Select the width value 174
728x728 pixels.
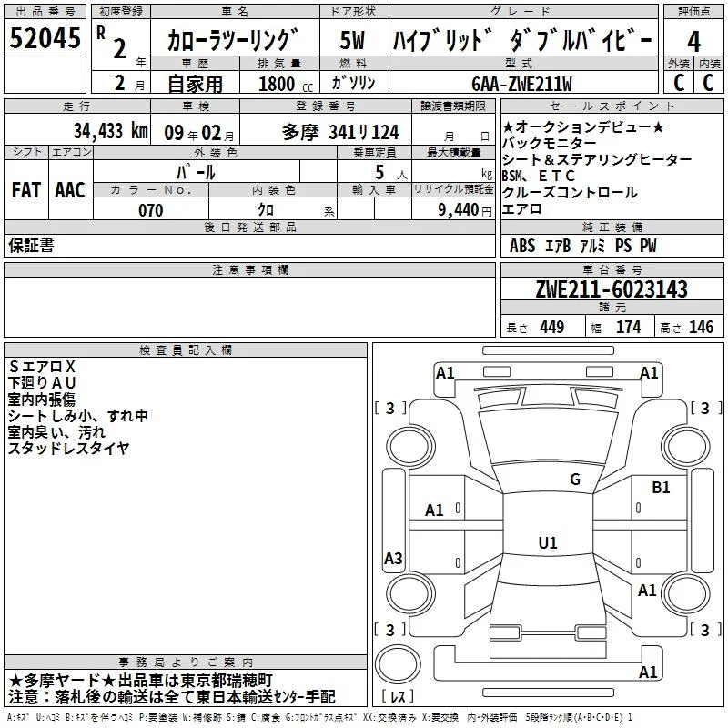tap(628, 327)
